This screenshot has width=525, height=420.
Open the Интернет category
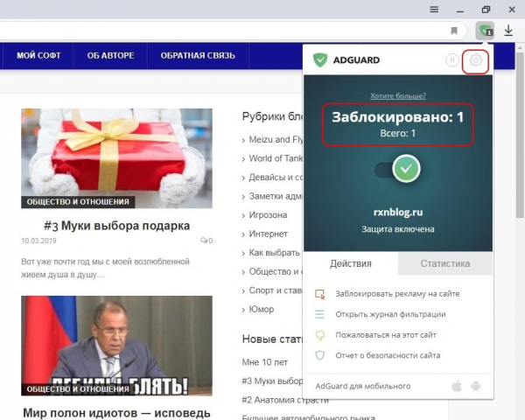[x=269, y=234]
